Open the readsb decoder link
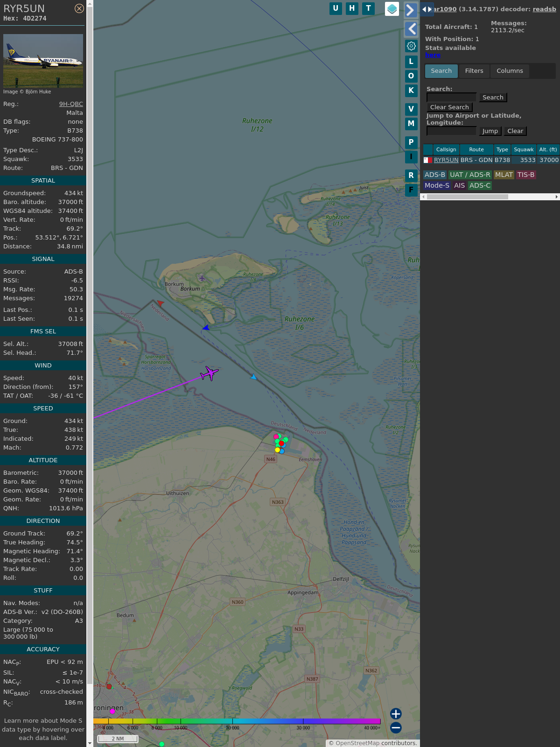The height and width of the screenshot is (747, 560). click(544, 9)
